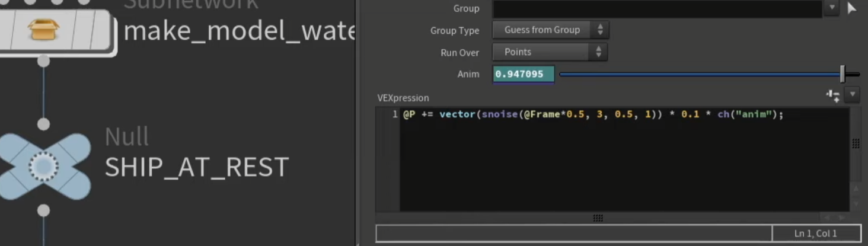The image size is (868, 246).
Task: Click the input connector above SHIP_AT_REST node
Action: click(x=43, y=124)
